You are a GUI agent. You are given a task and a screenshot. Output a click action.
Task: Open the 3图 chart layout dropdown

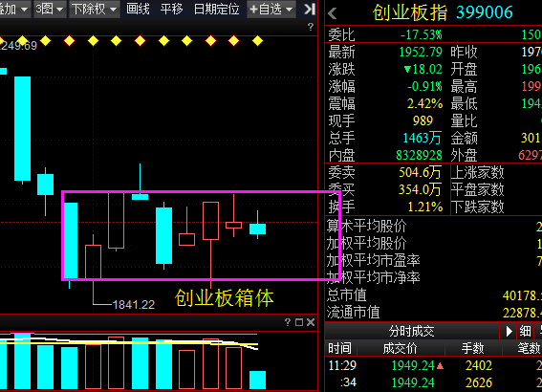[50, 9]
